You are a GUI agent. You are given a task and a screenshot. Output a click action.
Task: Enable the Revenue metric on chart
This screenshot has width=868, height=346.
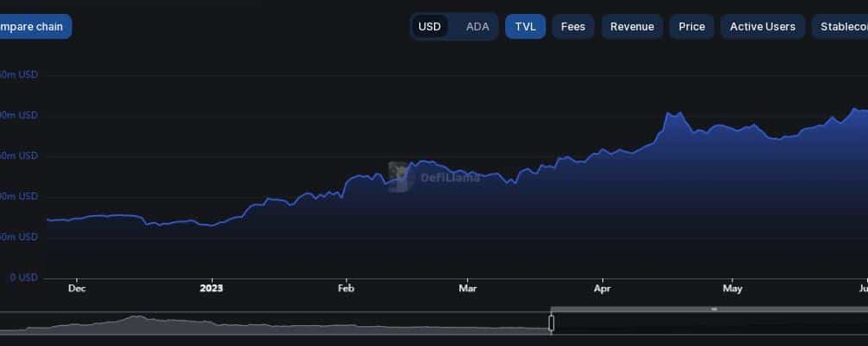(x=632, y=27)
